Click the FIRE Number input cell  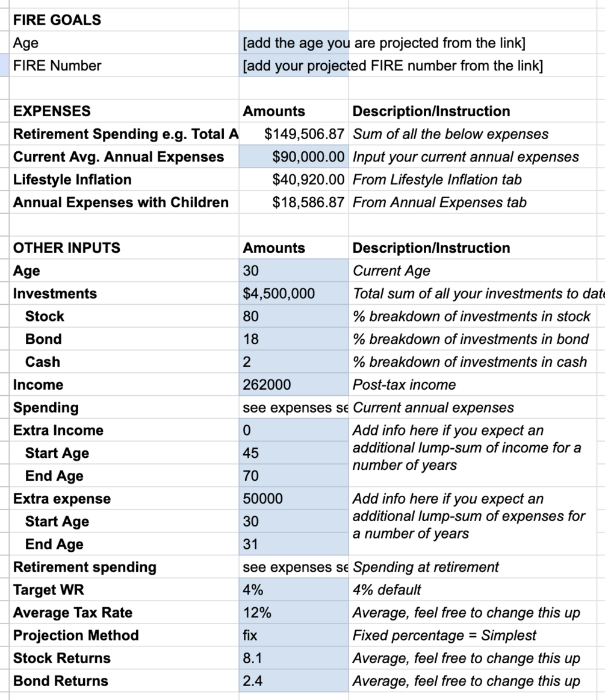[294, 66]
